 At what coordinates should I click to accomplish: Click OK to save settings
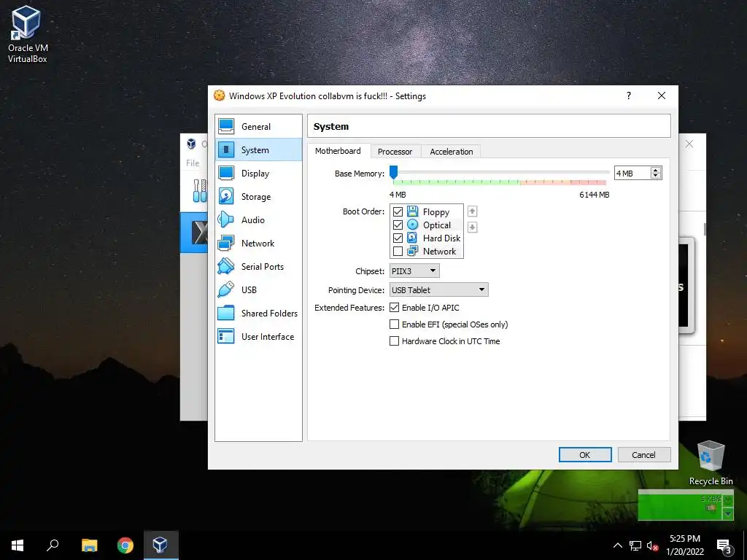(x=585, y=455)
